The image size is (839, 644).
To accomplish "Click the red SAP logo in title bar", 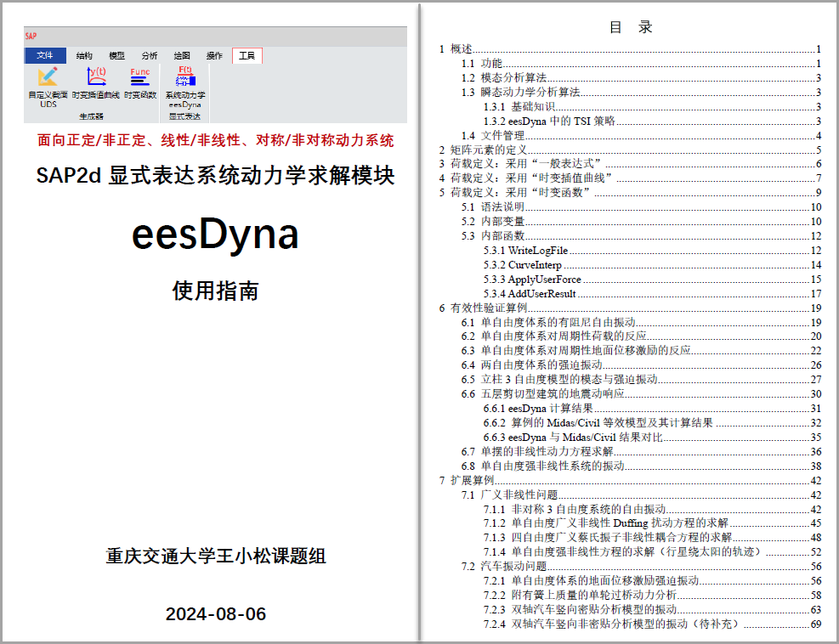I will pos(31,36).
